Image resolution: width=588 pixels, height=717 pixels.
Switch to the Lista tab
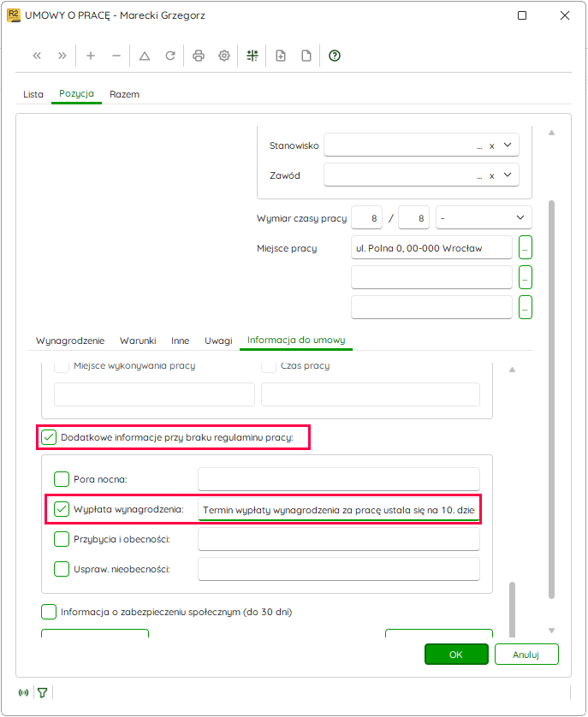(33, 94)
